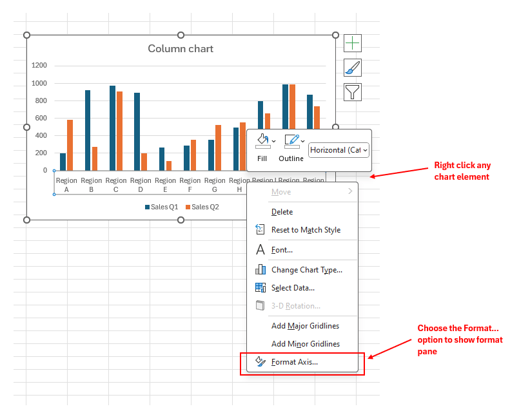
Task: Select Reset to Match Style
Action: click(306, 230)
